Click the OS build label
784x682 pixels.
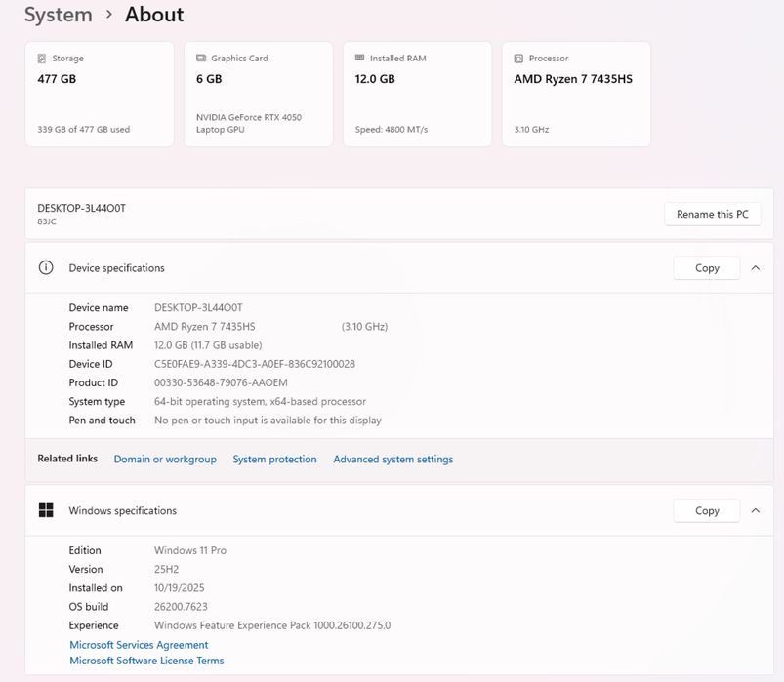tap(89, 607)
